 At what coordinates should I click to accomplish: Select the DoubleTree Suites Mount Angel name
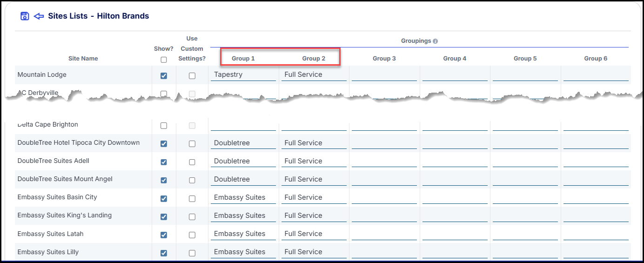(x=65, y=179)
